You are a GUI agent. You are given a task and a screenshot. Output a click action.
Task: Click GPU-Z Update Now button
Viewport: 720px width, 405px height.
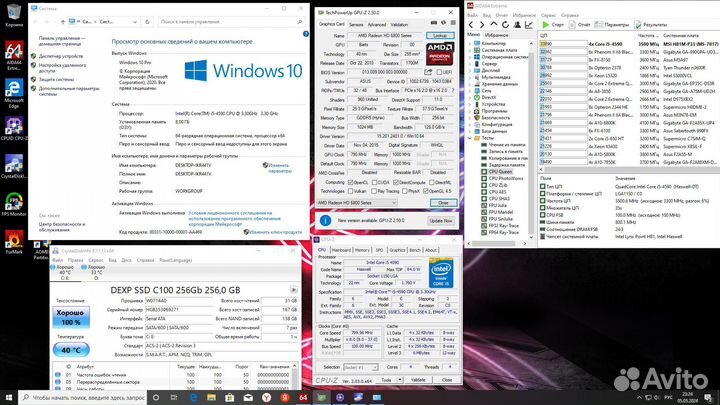440,221
